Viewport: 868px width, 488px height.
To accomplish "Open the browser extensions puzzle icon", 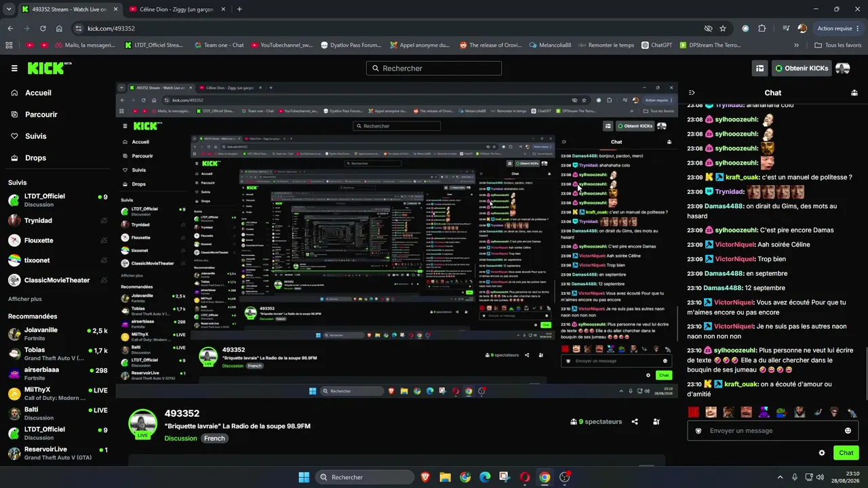I will tap(762, 28).
